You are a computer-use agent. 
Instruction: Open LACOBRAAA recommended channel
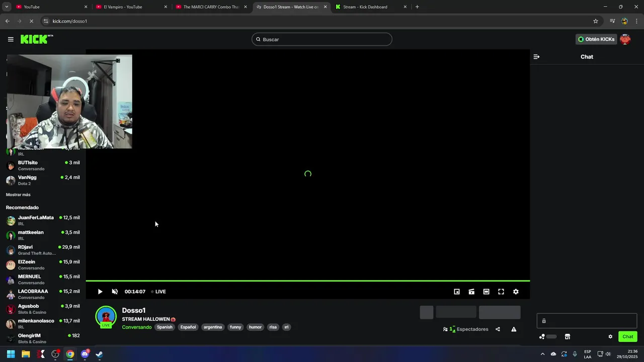coord(43,294)
